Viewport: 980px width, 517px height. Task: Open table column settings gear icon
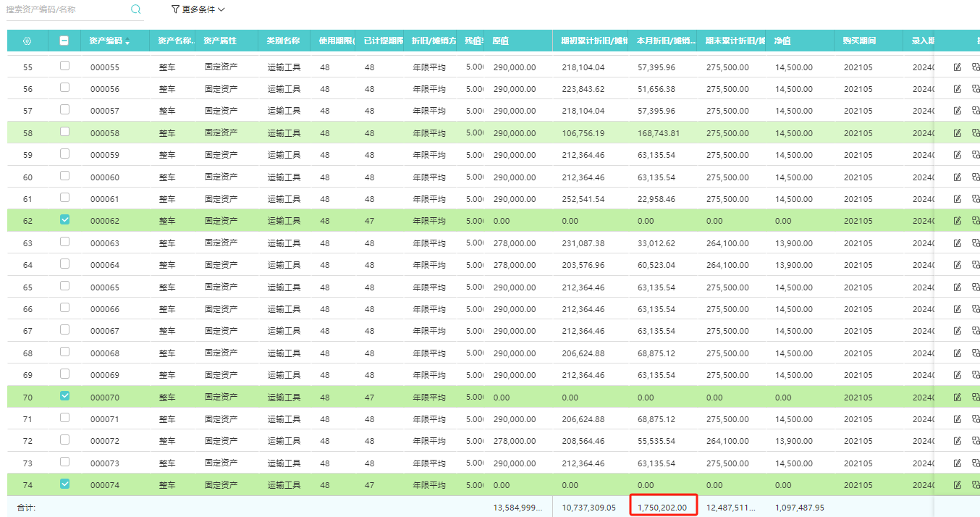click(28, 41)
